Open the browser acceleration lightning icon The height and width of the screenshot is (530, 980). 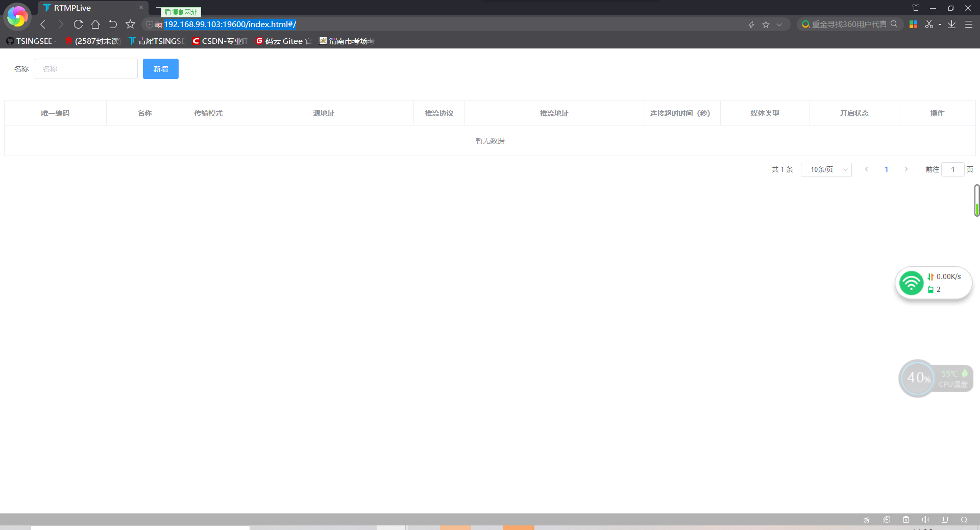[x=751, y=24]
